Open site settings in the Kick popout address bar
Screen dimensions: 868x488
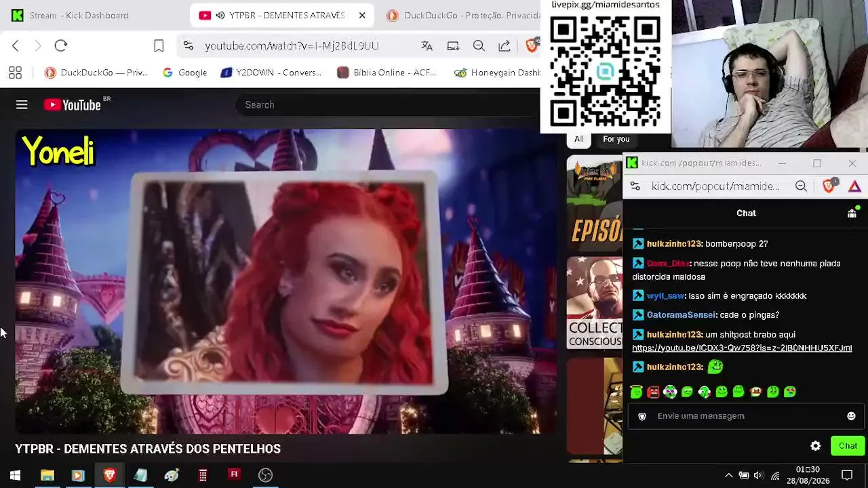pos(635,186)
